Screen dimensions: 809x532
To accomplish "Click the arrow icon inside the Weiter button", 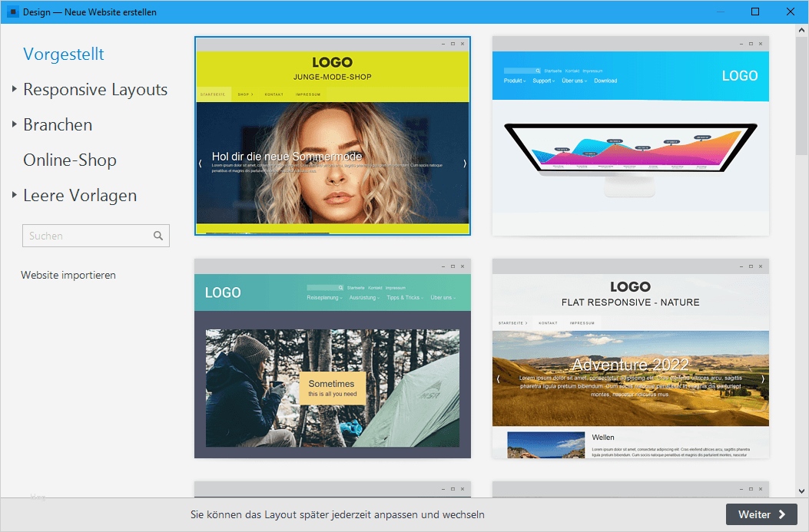I will tap(781, 514).
